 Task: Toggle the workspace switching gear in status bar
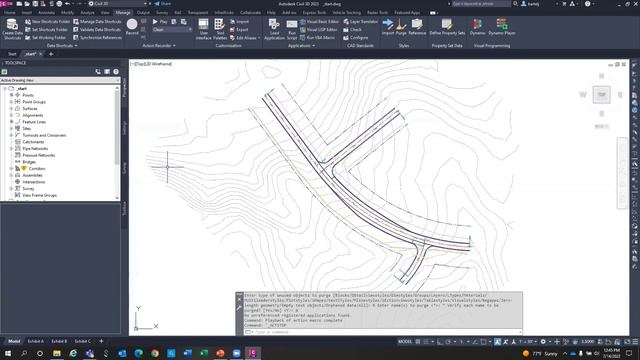[x=543, y=342]
